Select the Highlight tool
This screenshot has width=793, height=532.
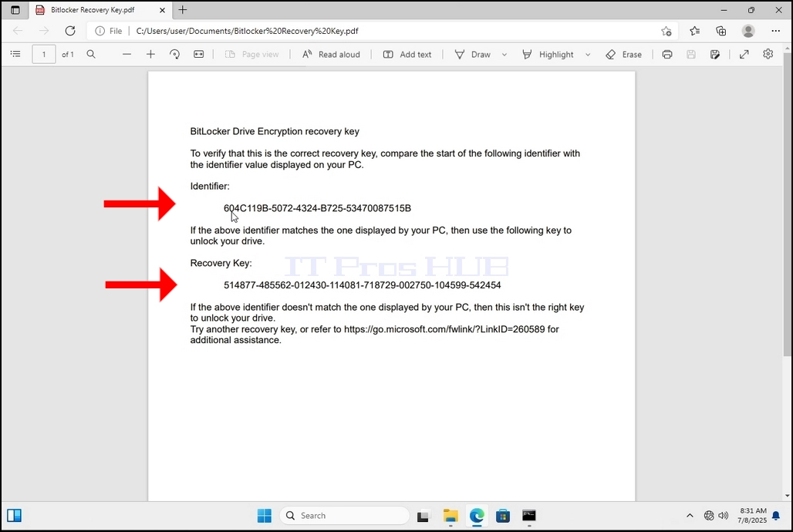tap(548, 54)
